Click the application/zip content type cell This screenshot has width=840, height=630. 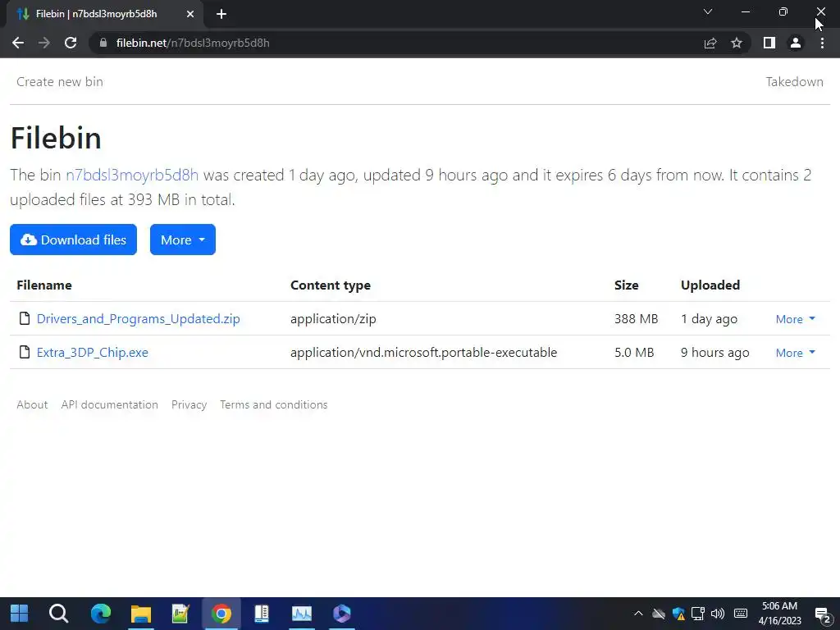[333, 319]
